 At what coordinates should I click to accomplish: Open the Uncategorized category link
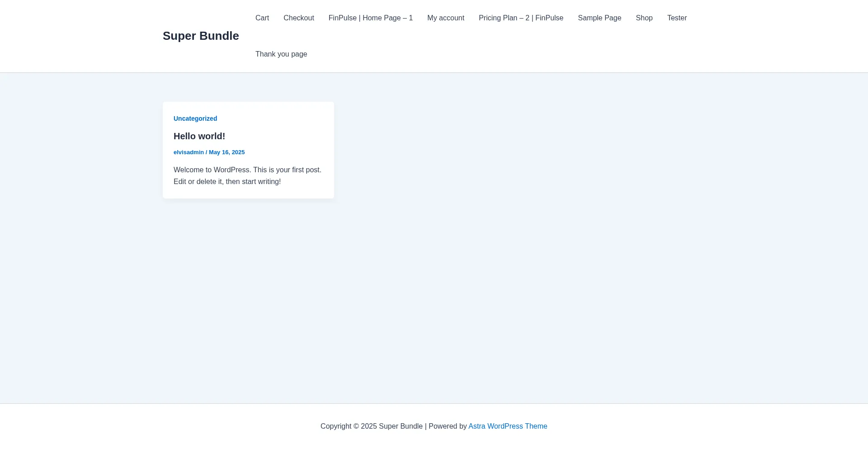195,118
